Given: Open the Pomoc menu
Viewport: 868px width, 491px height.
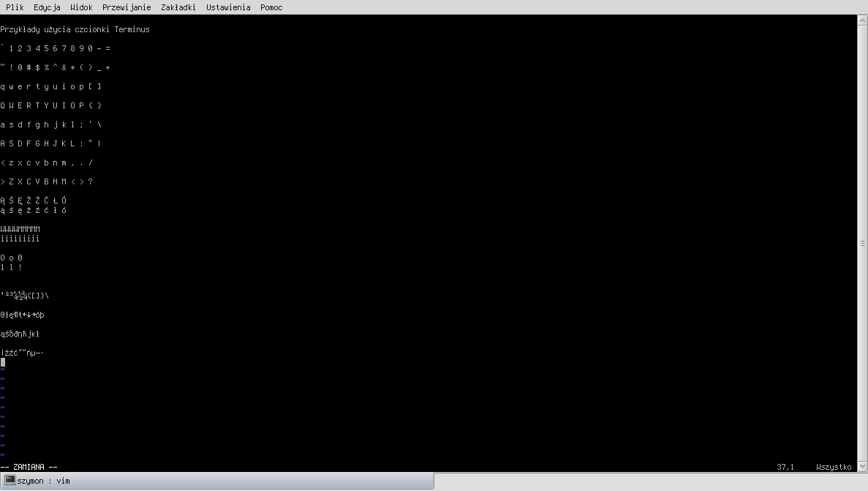Looking at the screenshot, I should tap(271, 7).
